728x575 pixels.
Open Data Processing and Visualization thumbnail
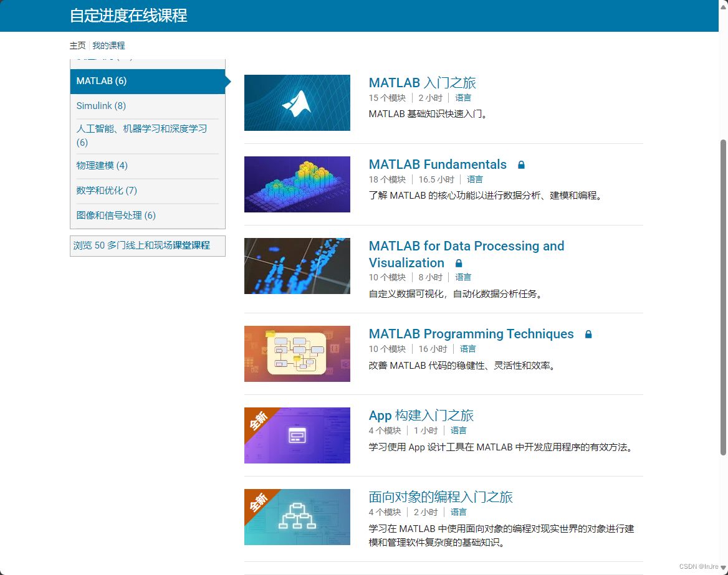(x=297, y=266)
